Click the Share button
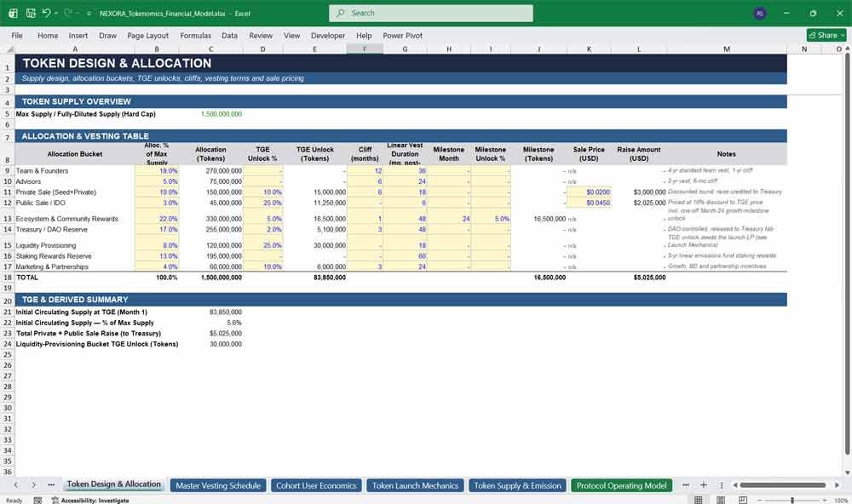Viewport: 852px width, 504px height. tap(826, 35)
